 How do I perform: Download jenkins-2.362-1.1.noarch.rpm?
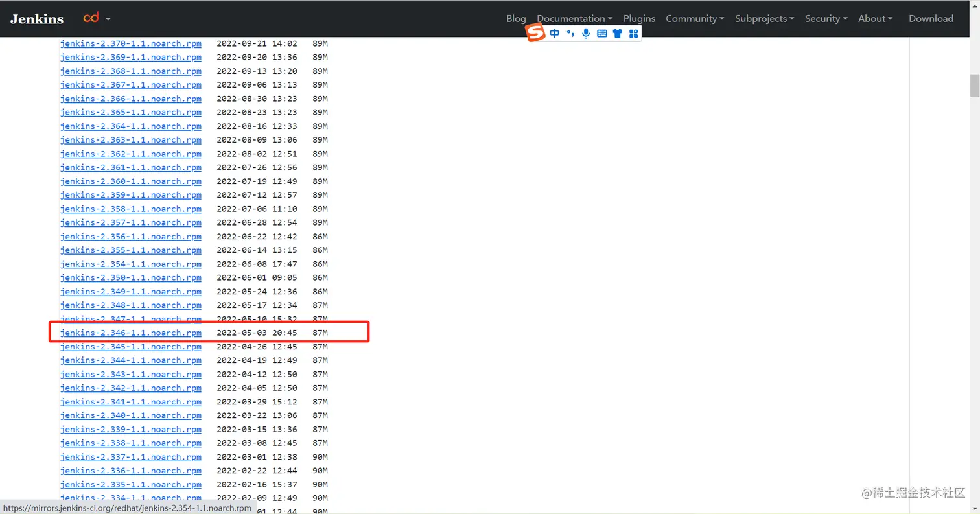[x=131, y=154]
